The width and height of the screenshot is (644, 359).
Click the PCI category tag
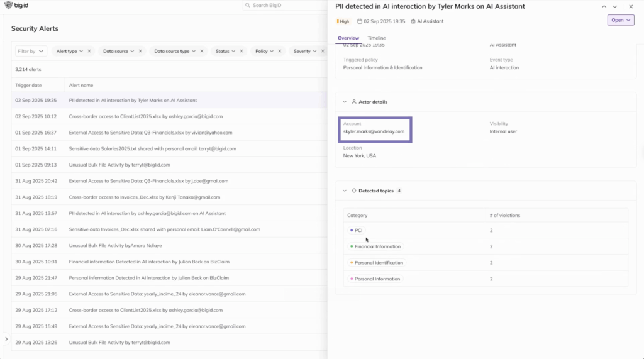coord(356,230)
